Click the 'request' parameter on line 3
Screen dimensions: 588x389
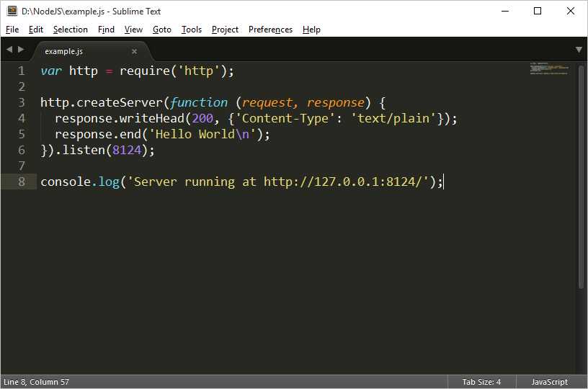pyautogui.click(x=267, y=102)
